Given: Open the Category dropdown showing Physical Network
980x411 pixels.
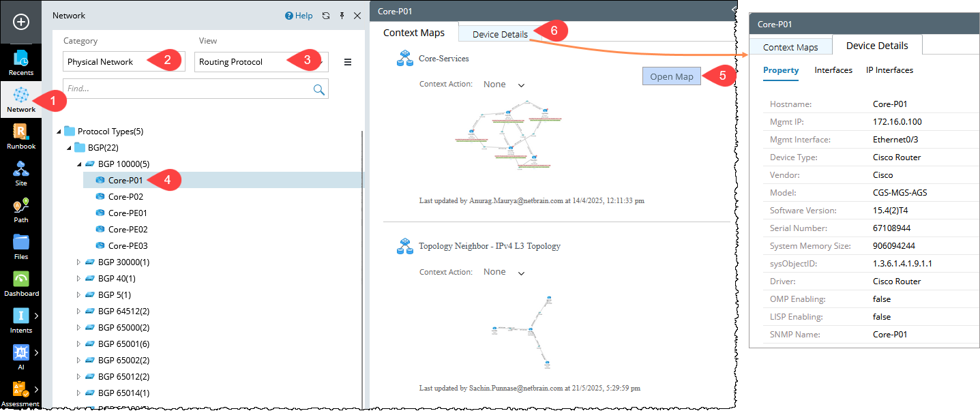Looking at the screenshot, I should coord(124,61).
